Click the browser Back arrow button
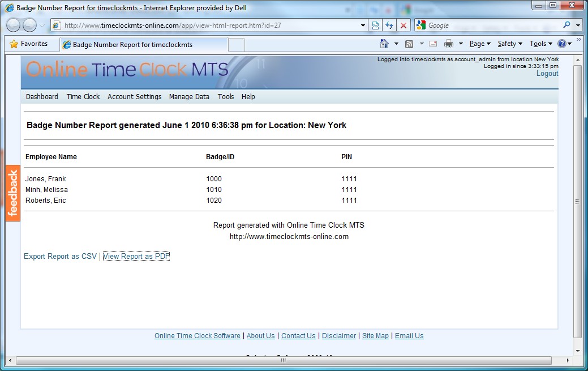The height and width of the screenshot is (371, 588). (x=13, y=25)
